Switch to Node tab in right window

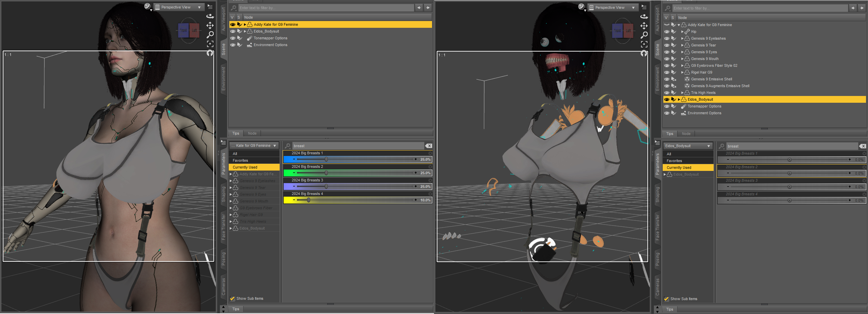click(x=686, y=134)
